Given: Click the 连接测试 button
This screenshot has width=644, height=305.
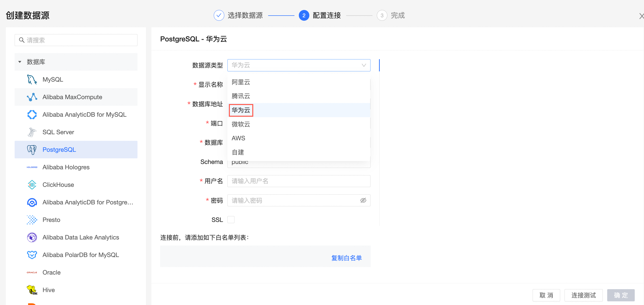Looking at the screenshot, I should [x=584, y=295].
